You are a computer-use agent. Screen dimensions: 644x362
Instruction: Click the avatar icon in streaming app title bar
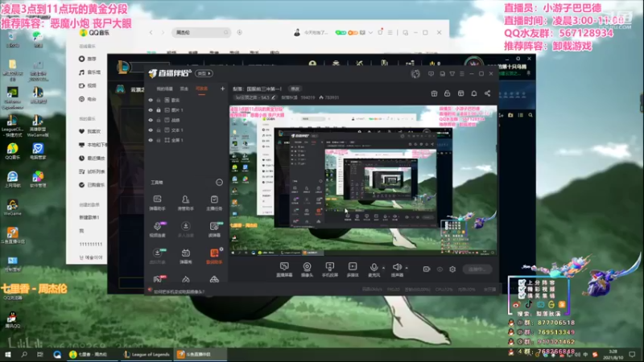[x=415, y=74]
